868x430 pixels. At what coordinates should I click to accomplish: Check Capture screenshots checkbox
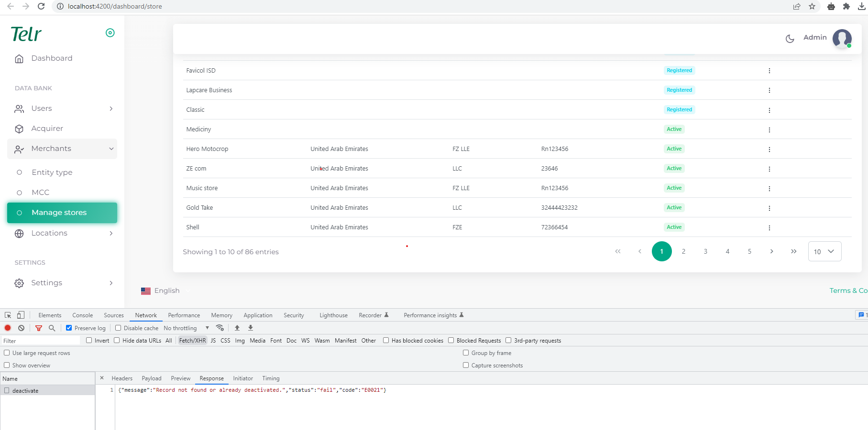point(466,365)
